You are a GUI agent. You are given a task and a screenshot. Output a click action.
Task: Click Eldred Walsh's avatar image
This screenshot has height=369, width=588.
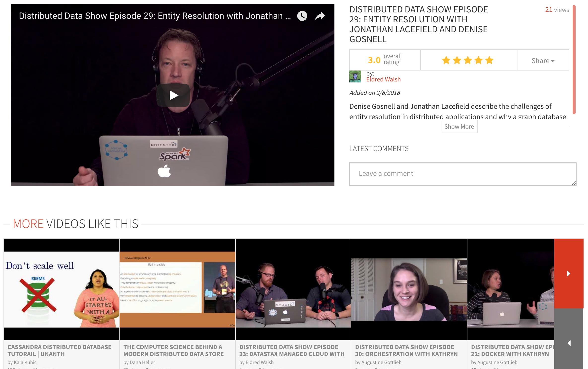pos(355,76)
